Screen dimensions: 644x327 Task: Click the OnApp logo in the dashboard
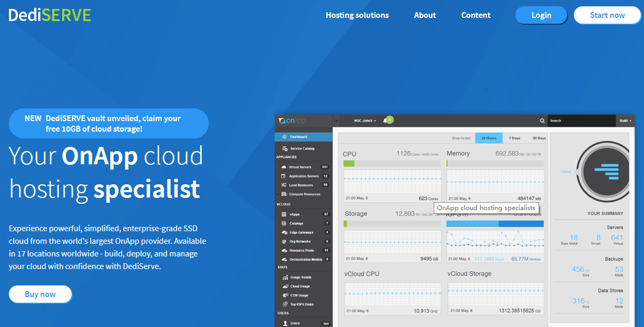coord(293,121)
